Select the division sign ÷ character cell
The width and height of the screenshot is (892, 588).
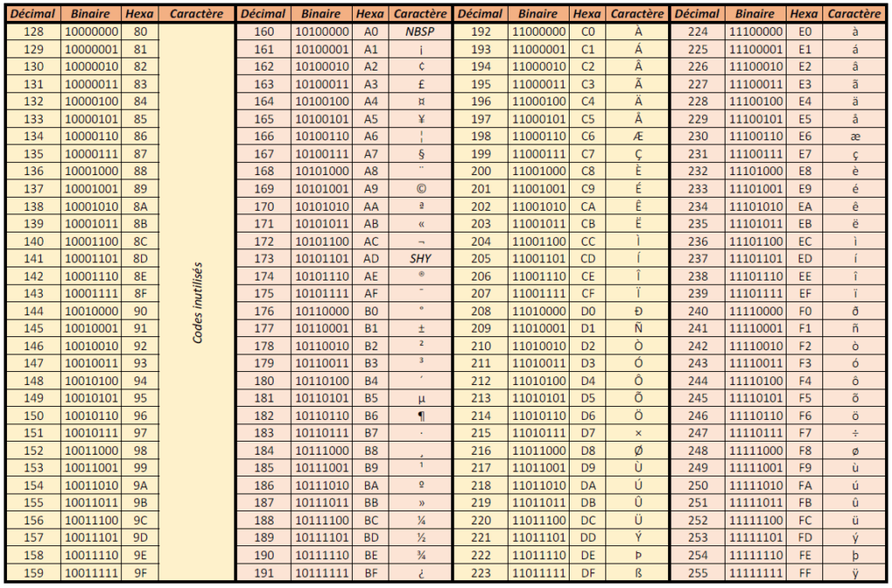[x=855, y=434]
